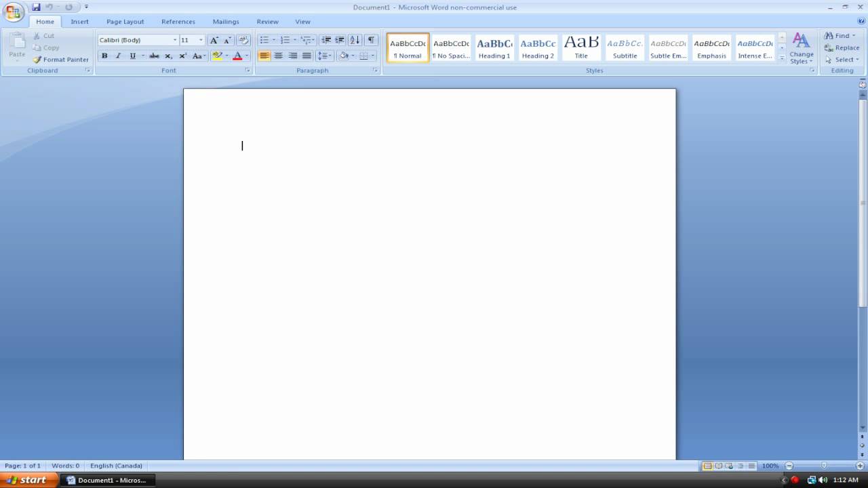Screen dimensions: 868x488
Task: Open the Font name dropdown
Action: pyautogui.click(x=174, y=40)
